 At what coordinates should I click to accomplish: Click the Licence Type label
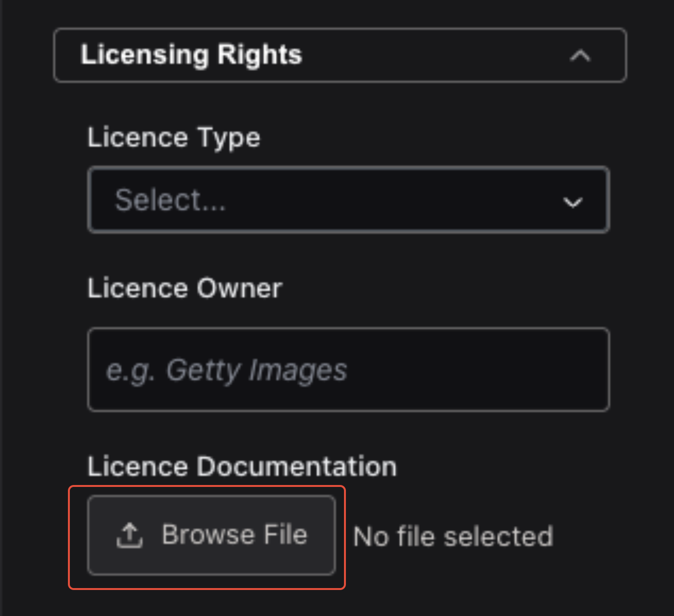click(174, 138)
